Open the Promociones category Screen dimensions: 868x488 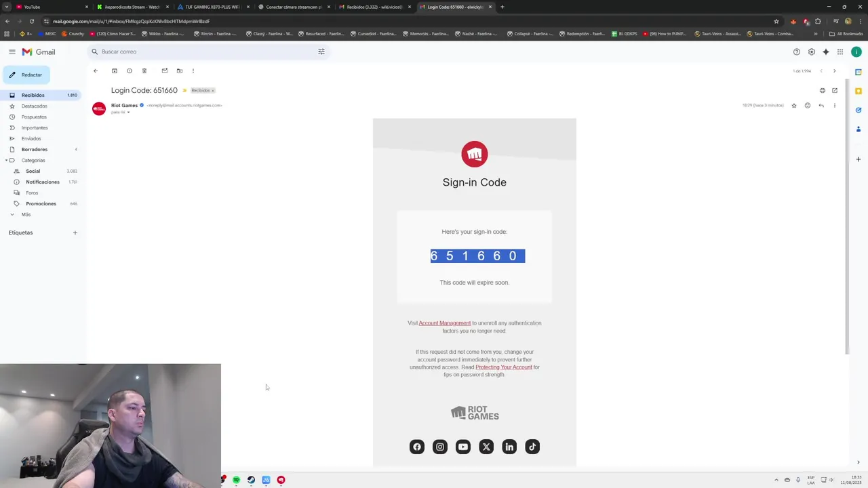click(41, 203)
